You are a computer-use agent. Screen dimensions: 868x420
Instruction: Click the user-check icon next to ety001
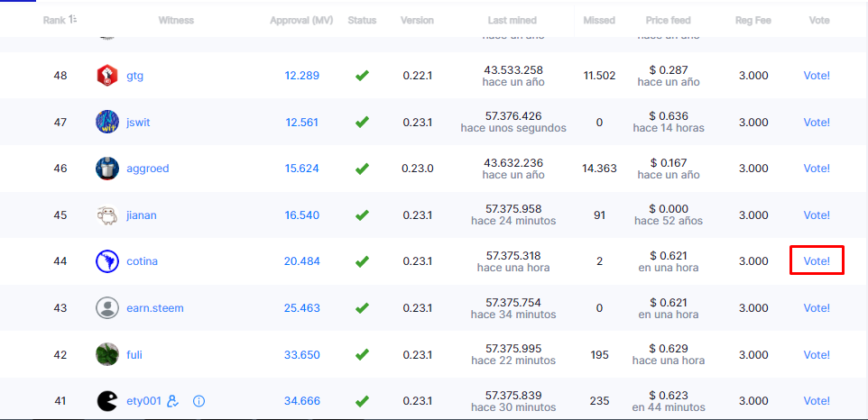[174, 401]
